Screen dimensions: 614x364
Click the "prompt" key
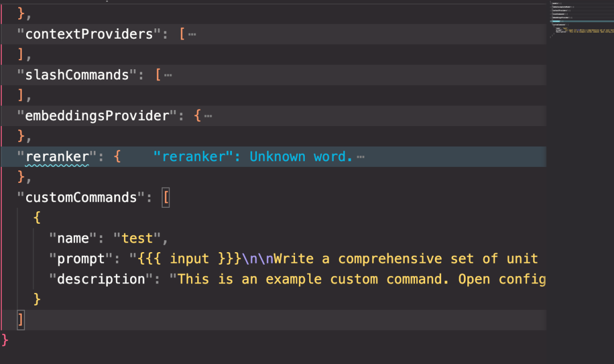(81, 258)
